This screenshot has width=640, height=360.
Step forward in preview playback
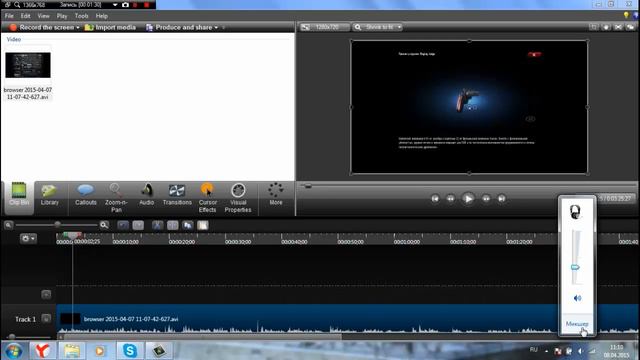click(486, 199)
